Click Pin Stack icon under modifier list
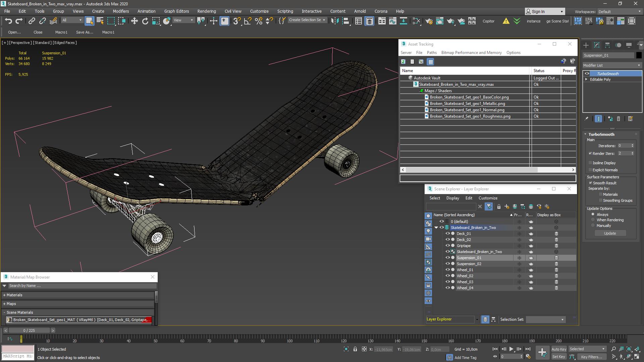 pyautogui.click(x=586, y=119)
